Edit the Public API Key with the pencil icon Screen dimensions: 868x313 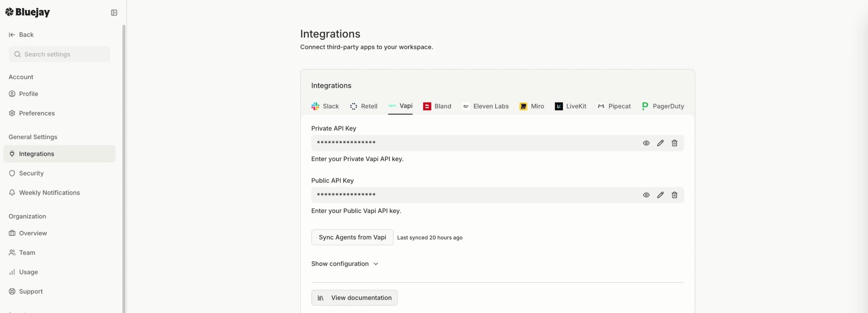click(660, 195)
